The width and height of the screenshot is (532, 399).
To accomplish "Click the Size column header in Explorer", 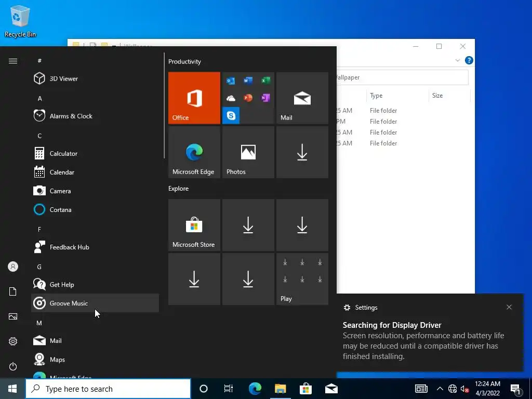I will pyautogui.click(x=449, y=96).
